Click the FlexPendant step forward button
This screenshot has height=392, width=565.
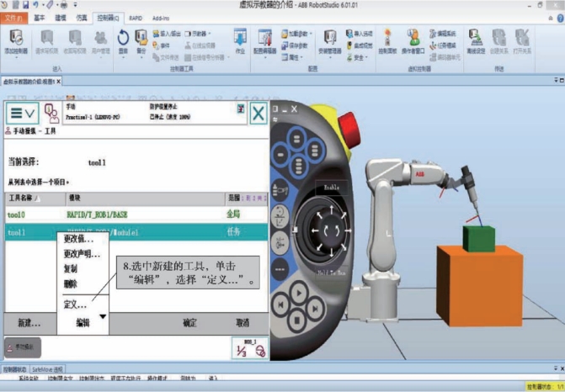pos(315,308)
